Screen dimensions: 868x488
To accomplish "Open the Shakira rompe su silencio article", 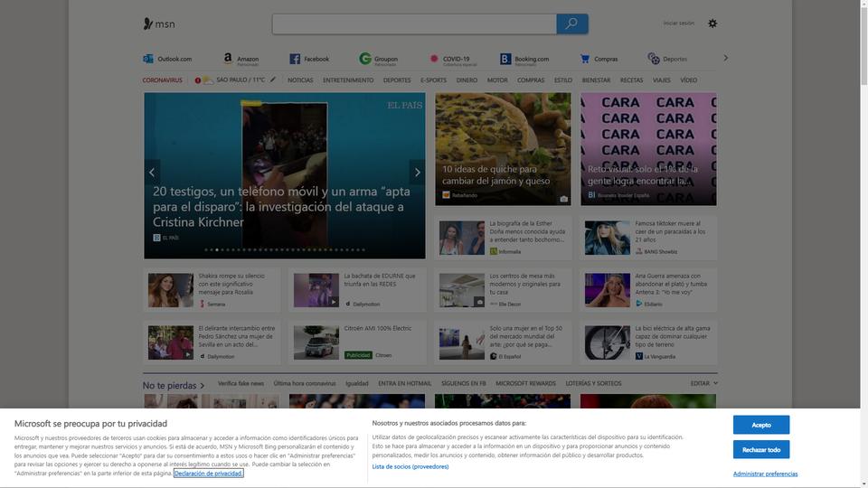I will 212,290.
